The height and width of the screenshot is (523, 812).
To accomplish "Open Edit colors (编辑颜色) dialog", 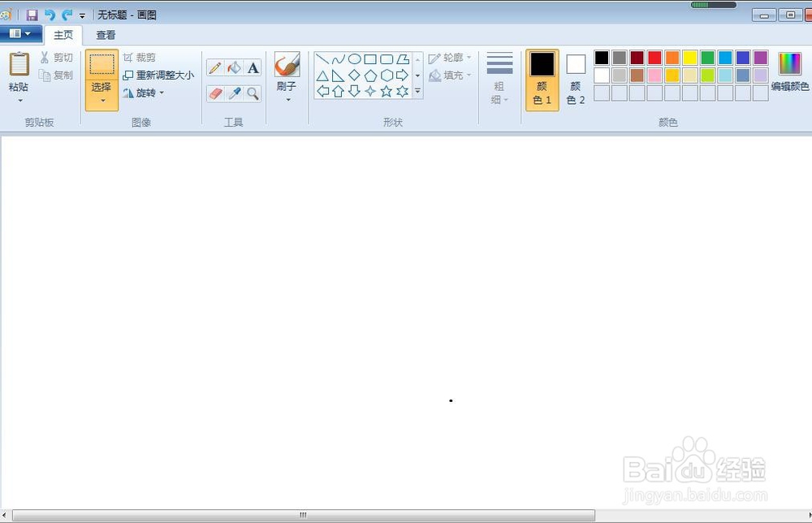I will [790, 72].
